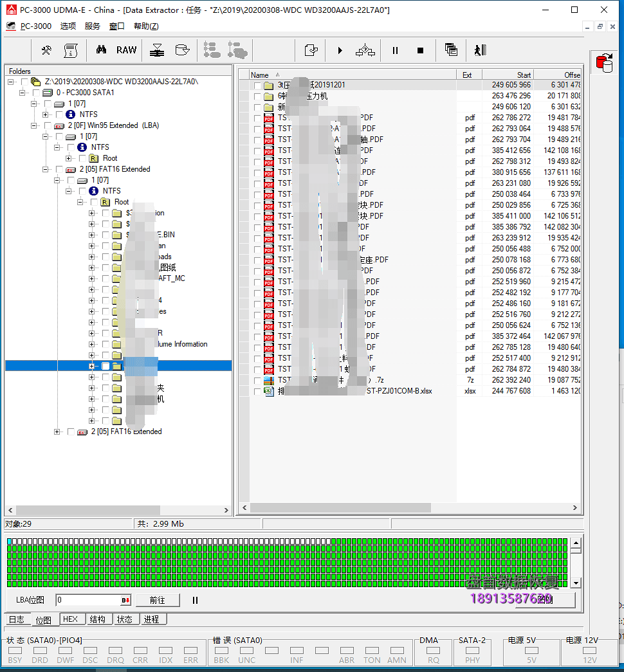Image resolution: width=624 pixels, height=672 pixels.
Task: Switch to the 状态 tab
Action: coord(125,619)
